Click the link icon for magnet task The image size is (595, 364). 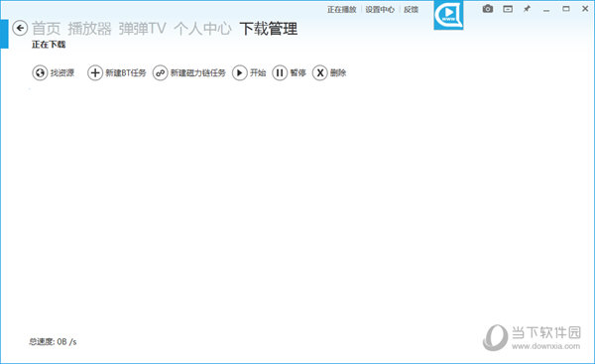(160, 72)
